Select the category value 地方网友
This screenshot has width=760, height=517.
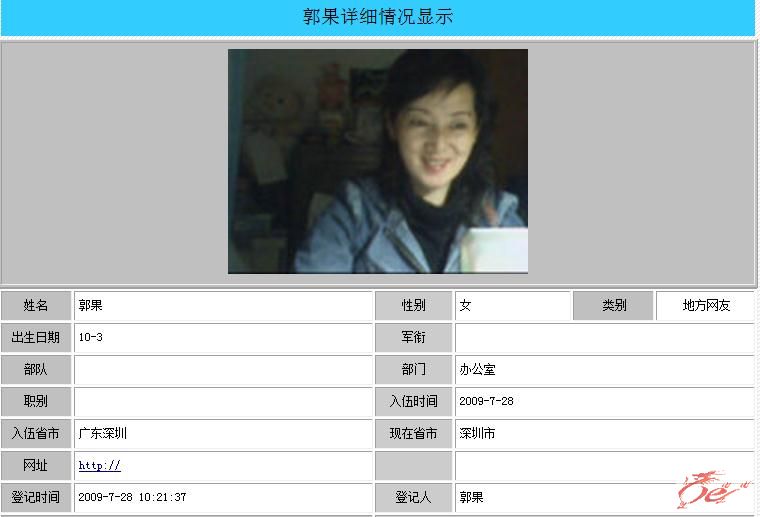point(706,305)
